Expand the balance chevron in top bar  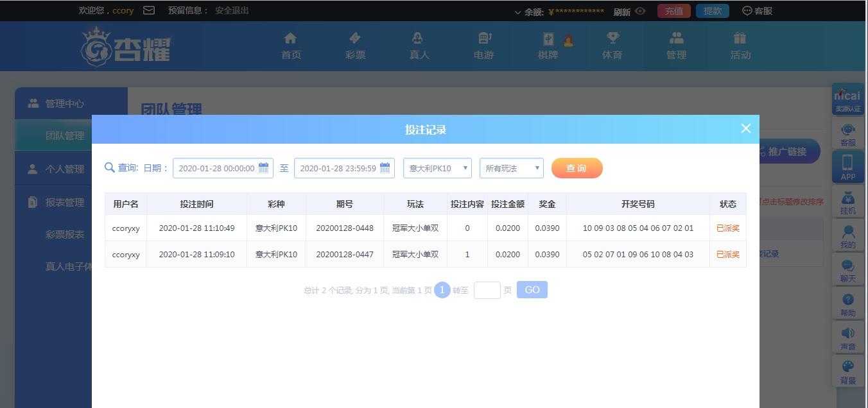[517, 12]
